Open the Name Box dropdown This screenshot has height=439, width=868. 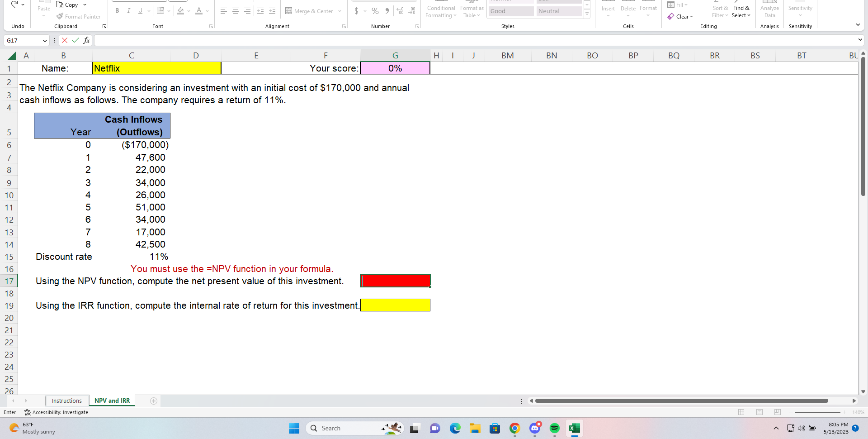[x=45, y=40]
